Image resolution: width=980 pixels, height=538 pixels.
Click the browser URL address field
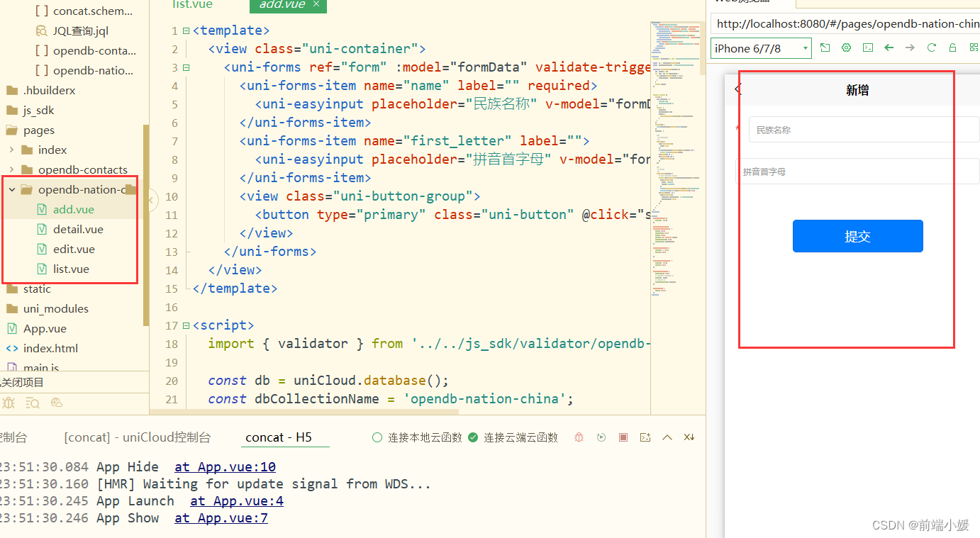pos(845,23)
